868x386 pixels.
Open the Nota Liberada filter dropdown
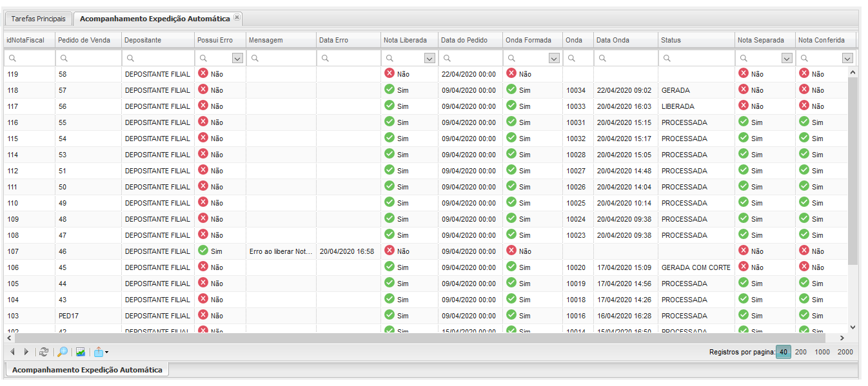pos(429,58)
